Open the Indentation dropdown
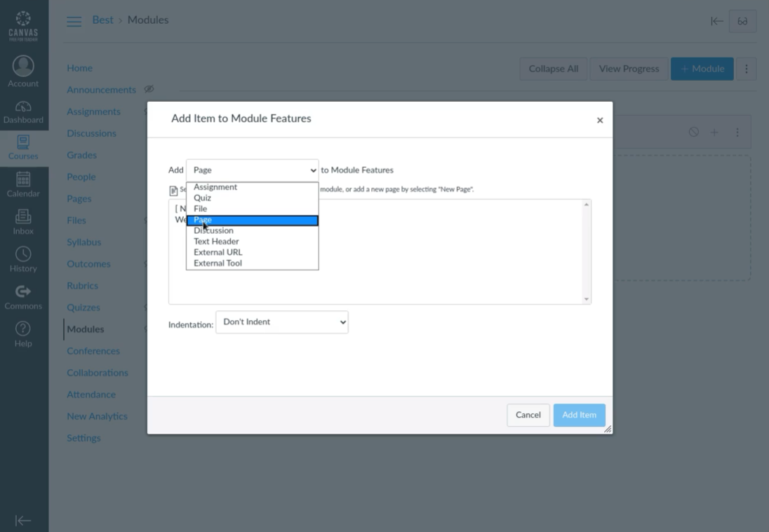 click(x=282, y=322)
